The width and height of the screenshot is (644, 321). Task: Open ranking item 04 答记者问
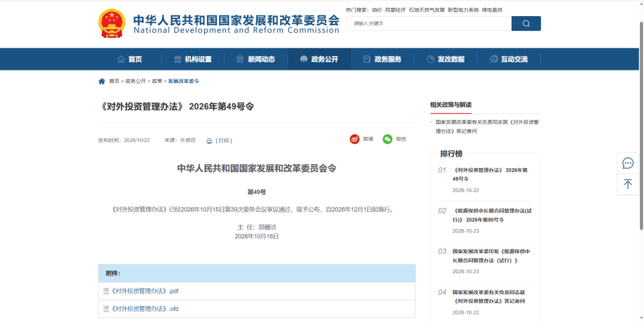point(489,297)
